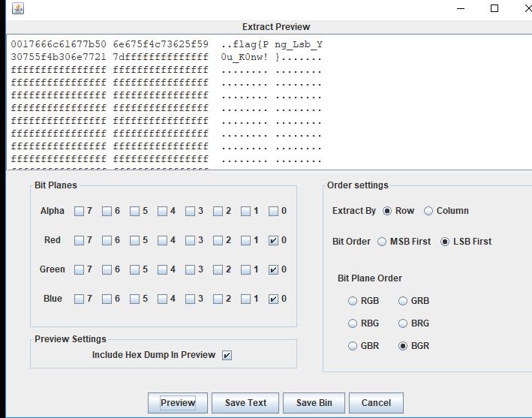Choose RGB bit plane order
The width and height of the screenshot is (532, 418).
(353, 301)
